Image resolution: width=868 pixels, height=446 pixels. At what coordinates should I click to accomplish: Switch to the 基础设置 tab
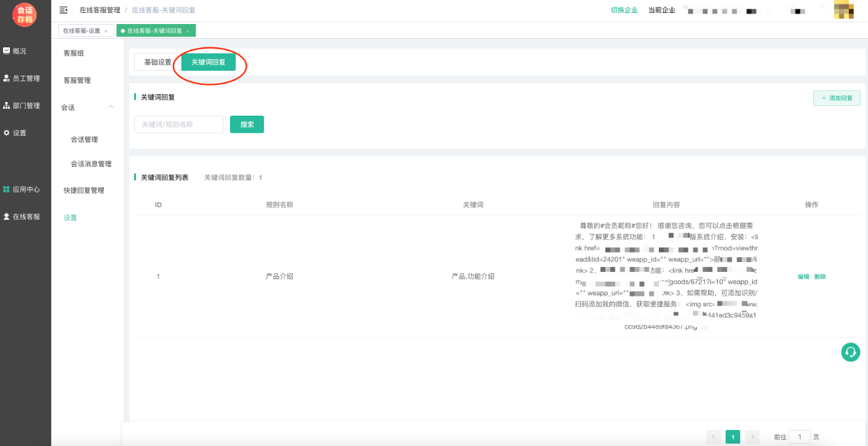tap(157, 62)
